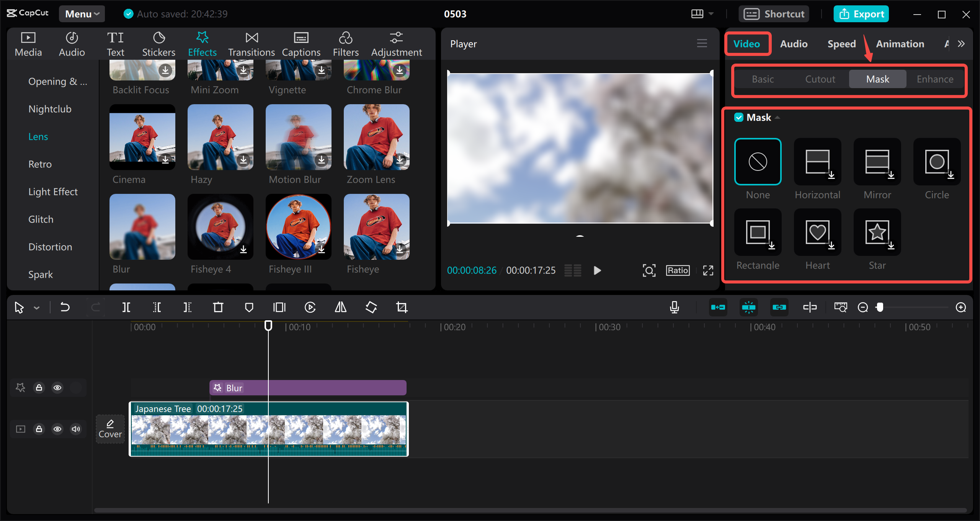This screenshot has width=980, height=521.
Task: Open the Filters panel from the top bar
Action: 346,43
